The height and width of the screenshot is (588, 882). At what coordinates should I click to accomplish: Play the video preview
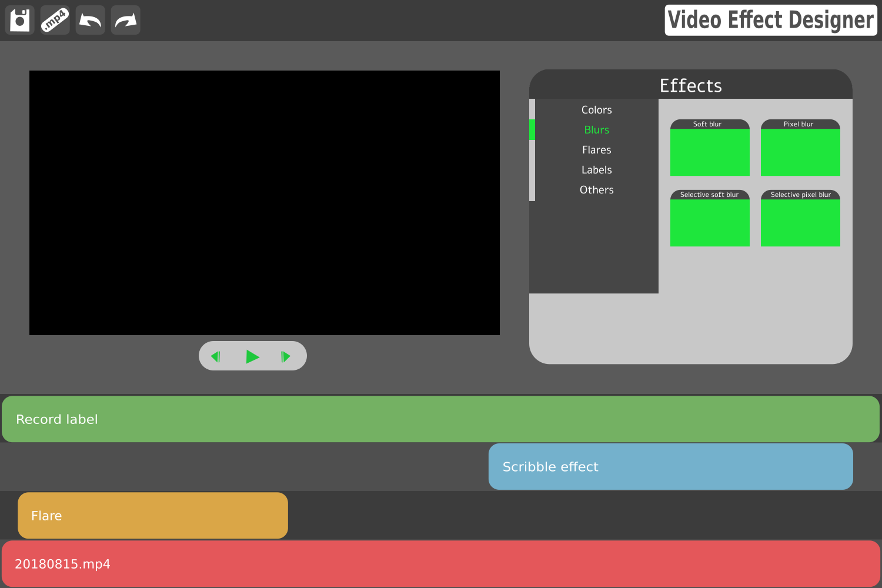(253, 356)
